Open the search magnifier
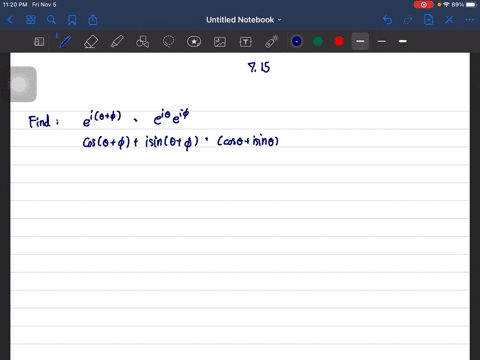 tap(51, 20)
